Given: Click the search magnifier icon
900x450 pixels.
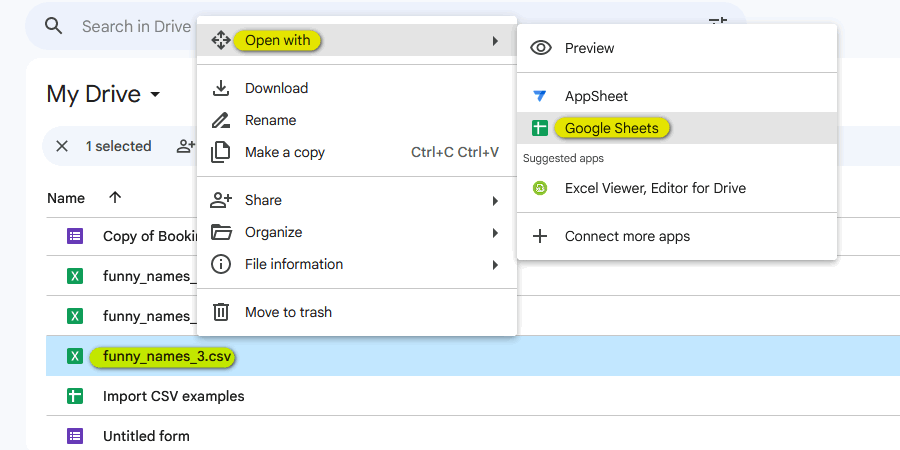Looking at the screenshot, I should (53, 26).
